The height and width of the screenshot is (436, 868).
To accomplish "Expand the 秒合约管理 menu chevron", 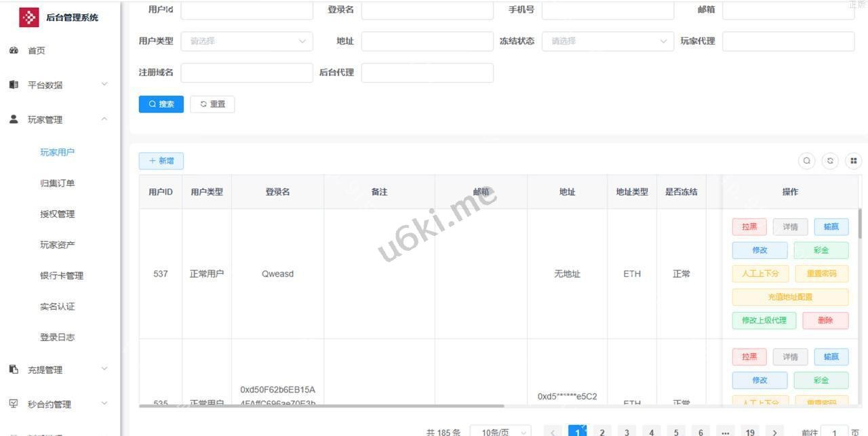I will [104, 404].
